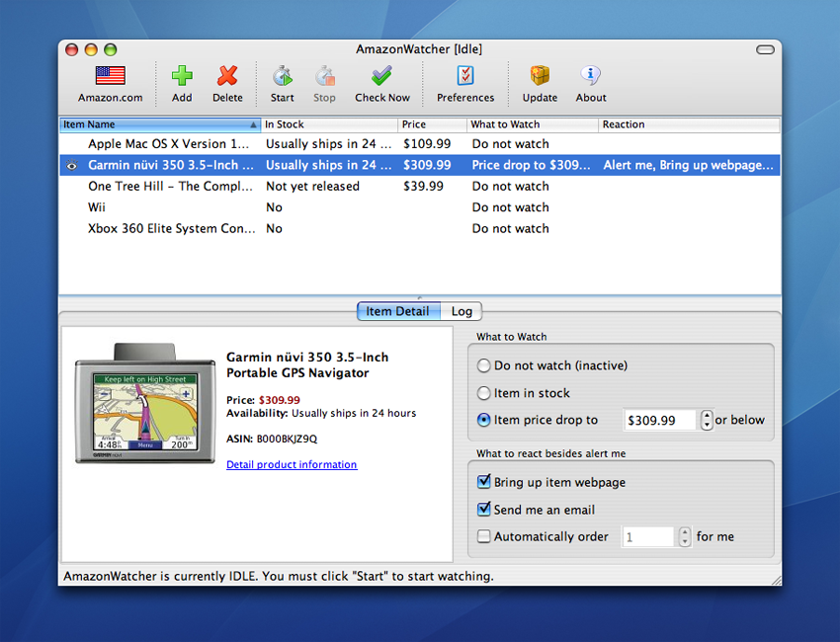Open the Amazon.com store flag selector
The image size is (840, 642).
tap(111, 75)
